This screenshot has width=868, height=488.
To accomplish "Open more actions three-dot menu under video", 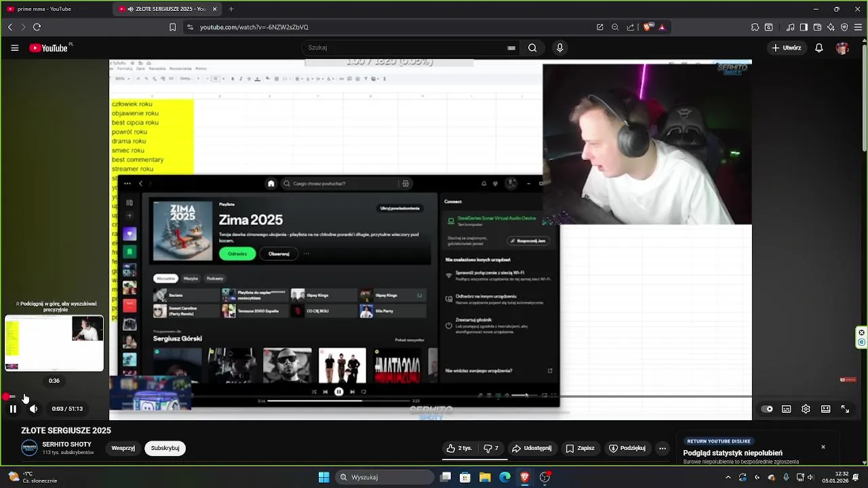I will click(x=663, y=448).
